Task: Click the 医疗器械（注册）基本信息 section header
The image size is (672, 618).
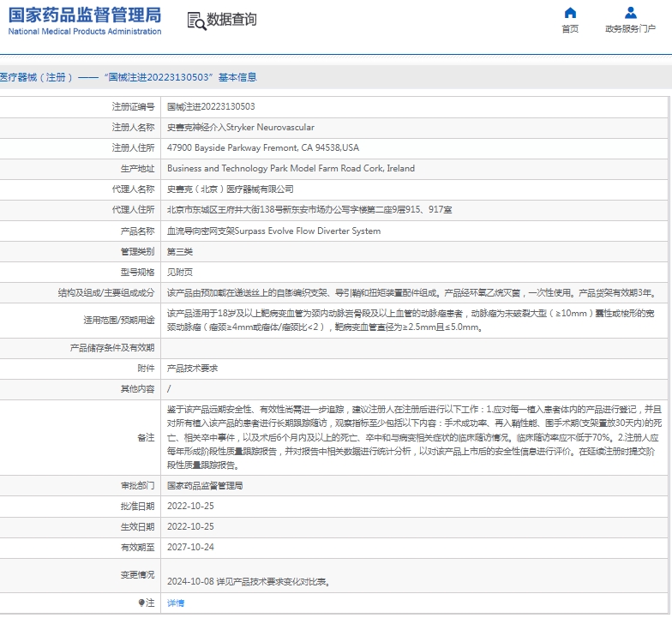Action: tap(129, 77)
